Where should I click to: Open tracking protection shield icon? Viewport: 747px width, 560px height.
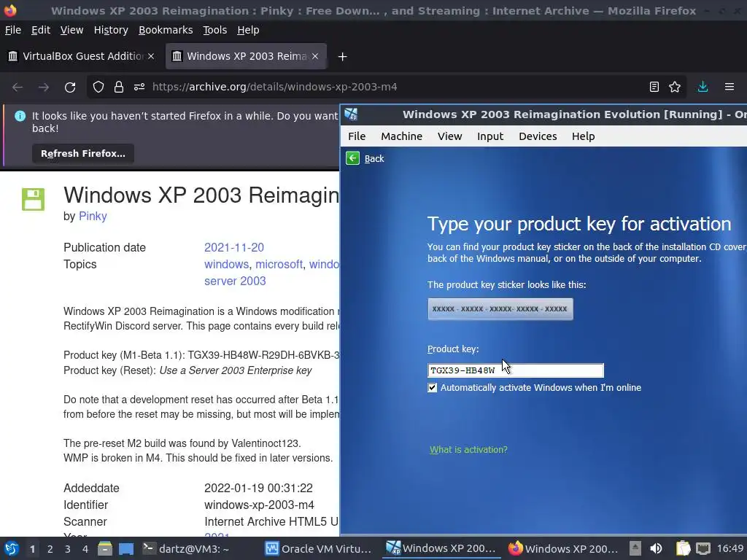tap(98, 87)
